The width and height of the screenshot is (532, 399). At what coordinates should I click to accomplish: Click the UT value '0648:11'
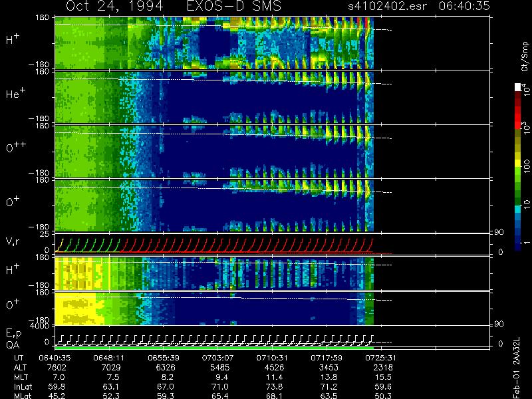(108, 358)
